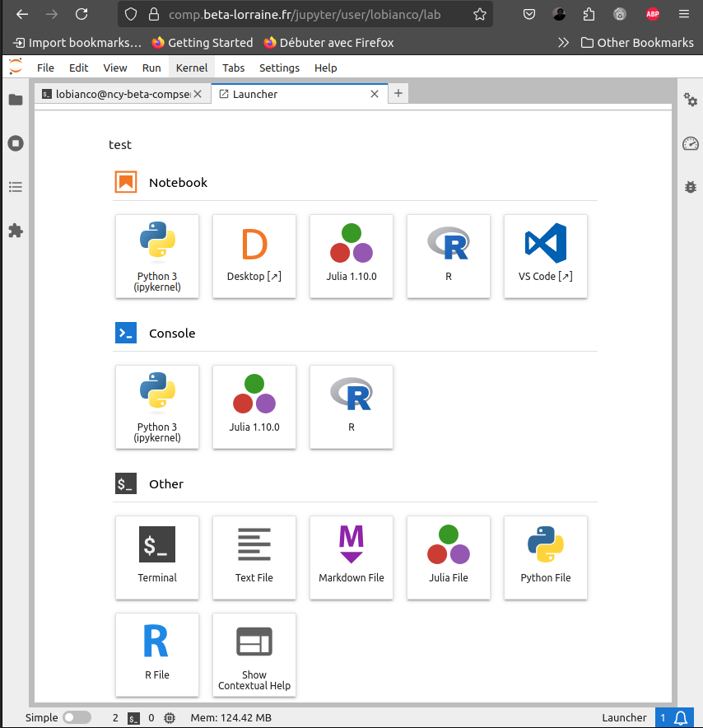
Task: Open the running kernels and terminals panel
Action: click(15, 142)
